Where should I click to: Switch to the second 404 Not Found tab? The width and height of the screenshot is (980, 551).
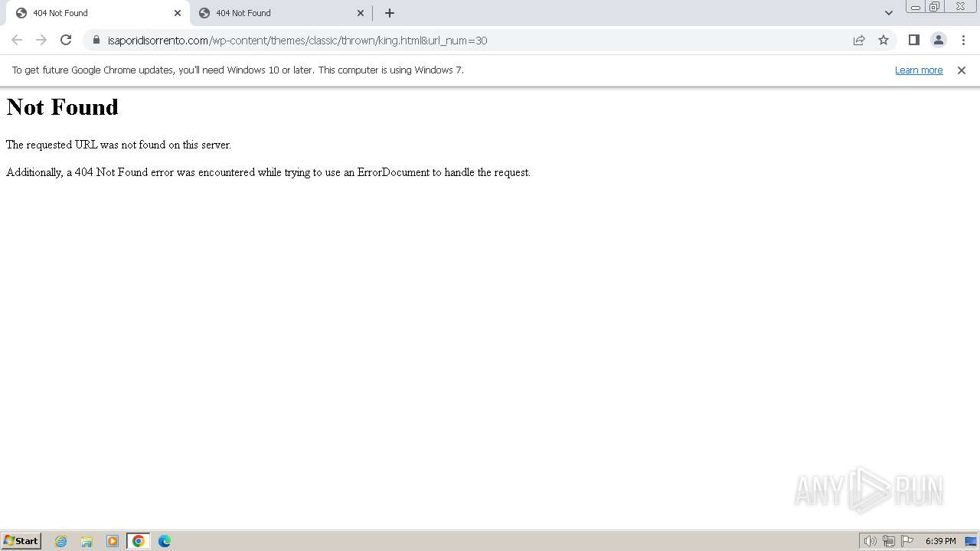[281, 13]
